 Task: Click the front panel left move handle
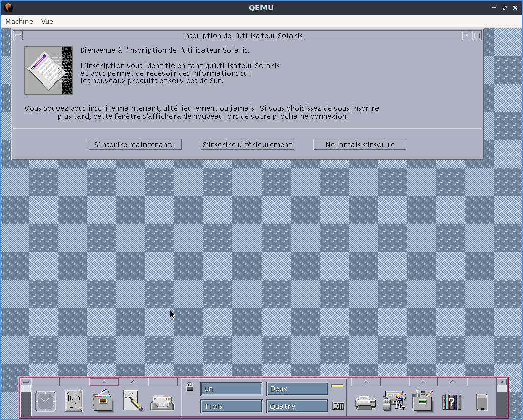26,401
